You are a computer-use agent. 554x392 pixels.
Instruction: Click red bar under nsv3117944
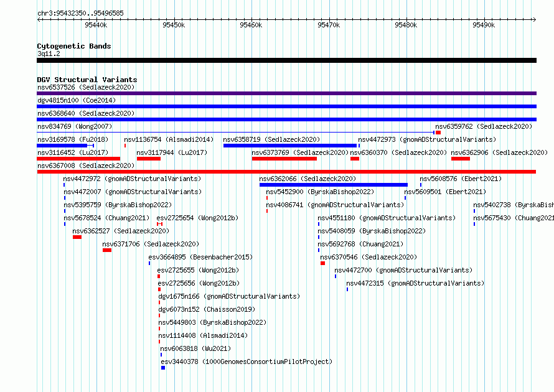(x=149, y=159)
